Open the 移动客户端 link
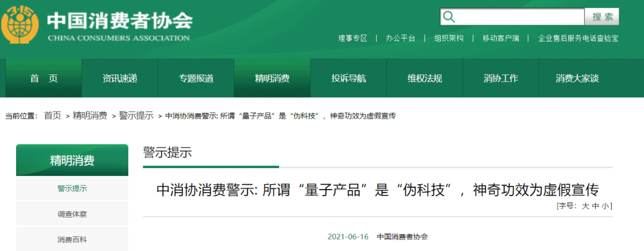Viewport: 644px width, 251px height. 500,38
